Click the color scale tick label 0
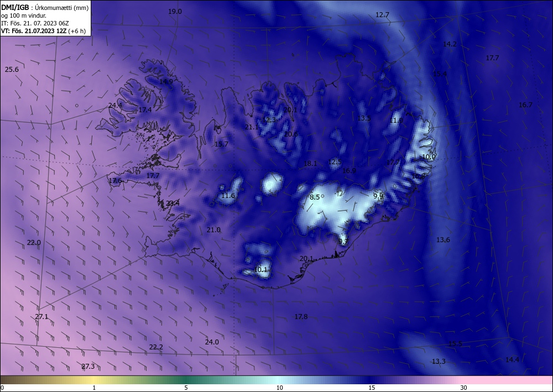The width and height of the screenshot is (553, 392). tap(2, 388)
